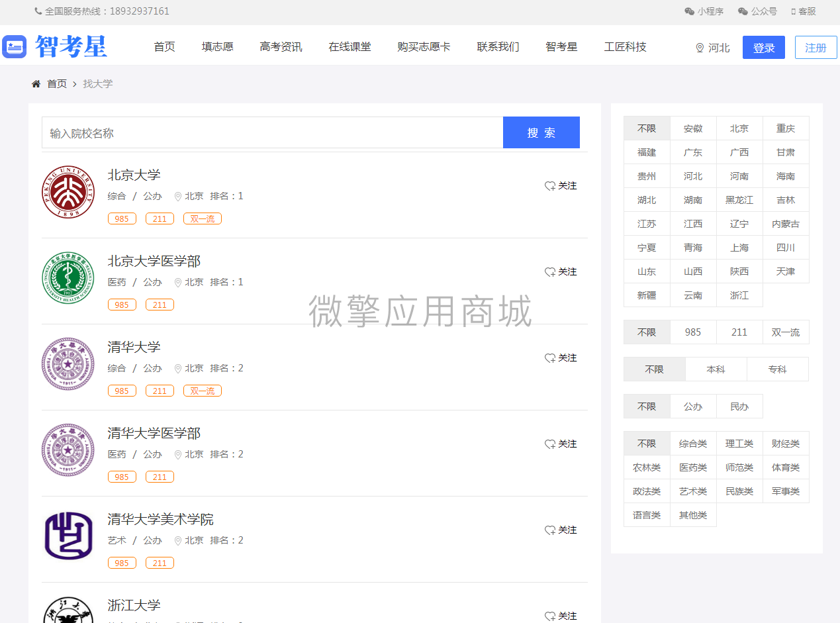840x623 pixels.
Task: Go to 首页 in navigation bar
Action: [x=165, y=47]
